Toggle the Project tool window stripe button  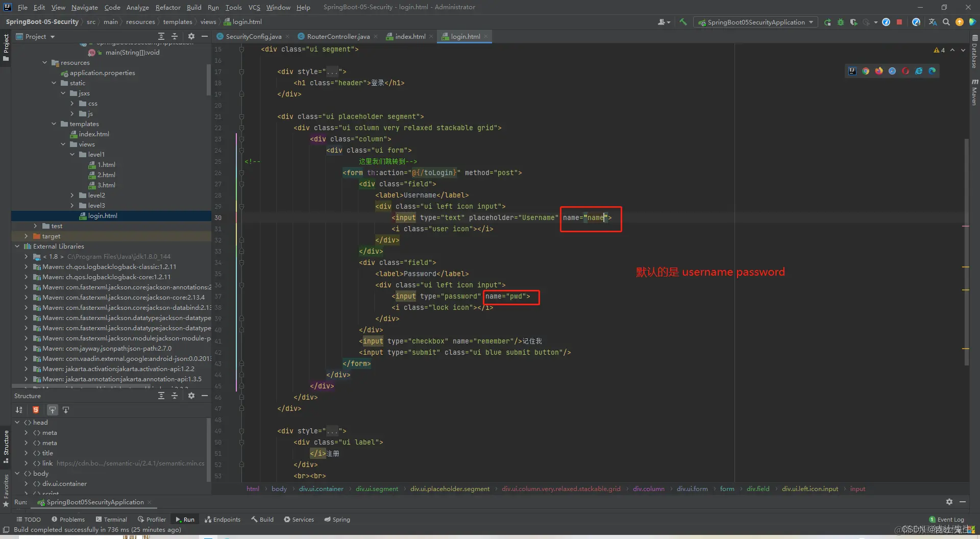click(x=6, y=47)
